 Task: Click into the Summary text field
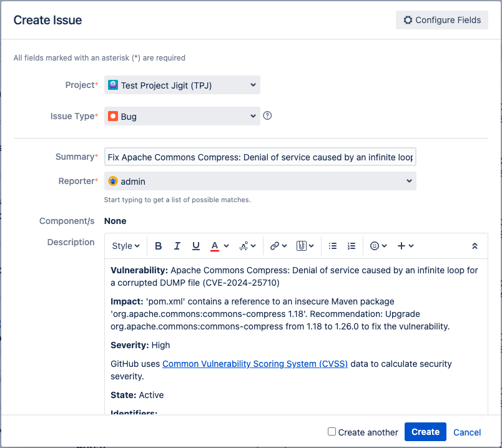[260, 157]
